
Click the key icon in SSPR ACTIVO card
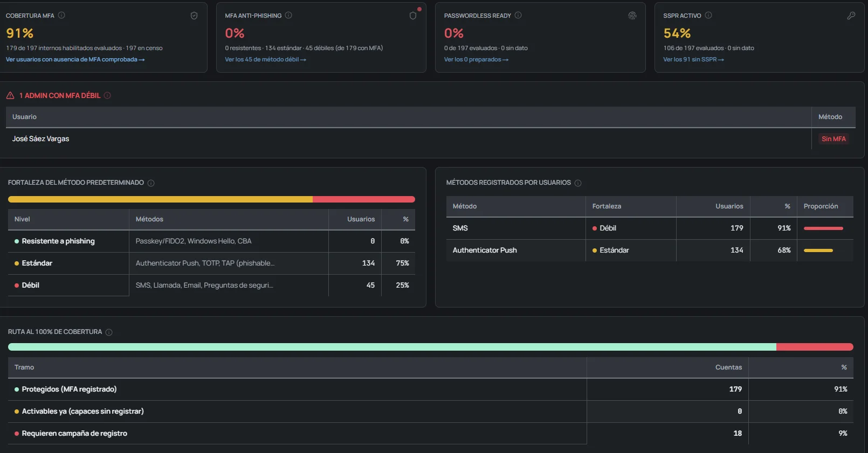pos(851,16)
